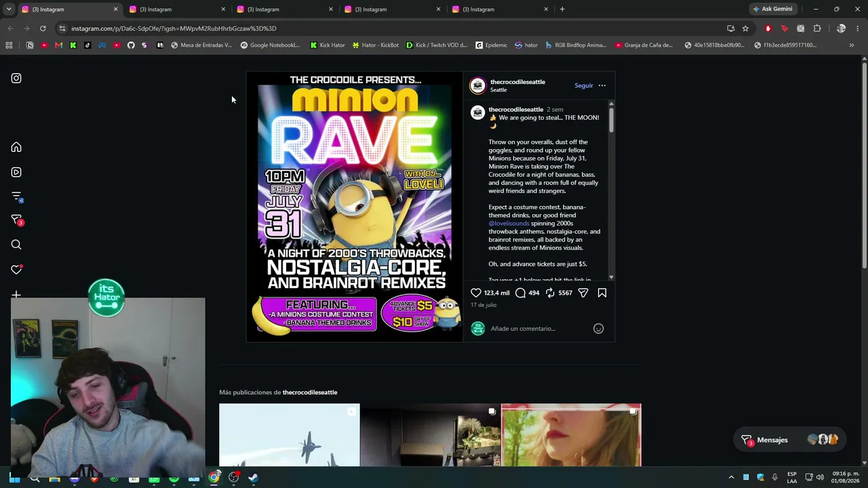Viewport: 868px width, 488px height.
Task: Open the Gmail bookmark icon
Action: coord(58,45)
